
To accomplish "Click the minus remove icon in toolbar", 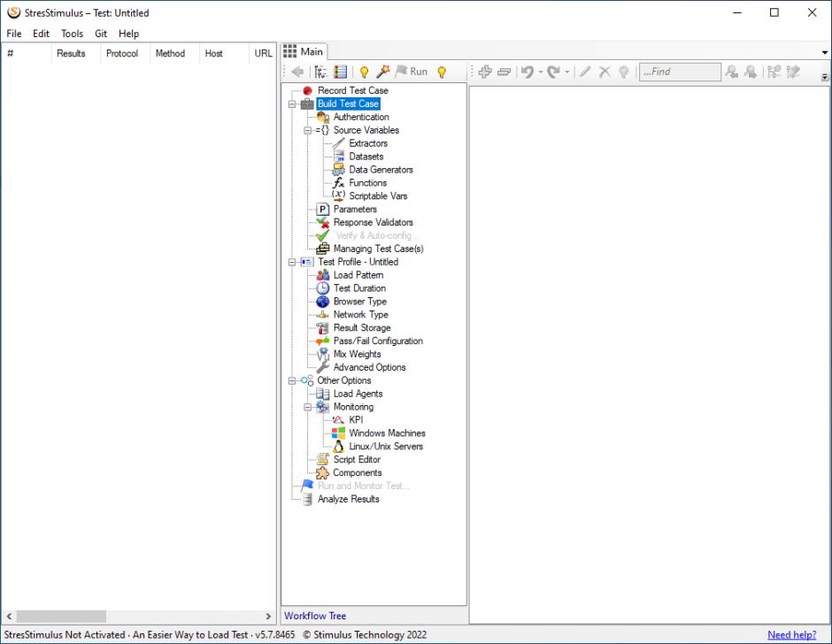I will click(x=505, y=72).
